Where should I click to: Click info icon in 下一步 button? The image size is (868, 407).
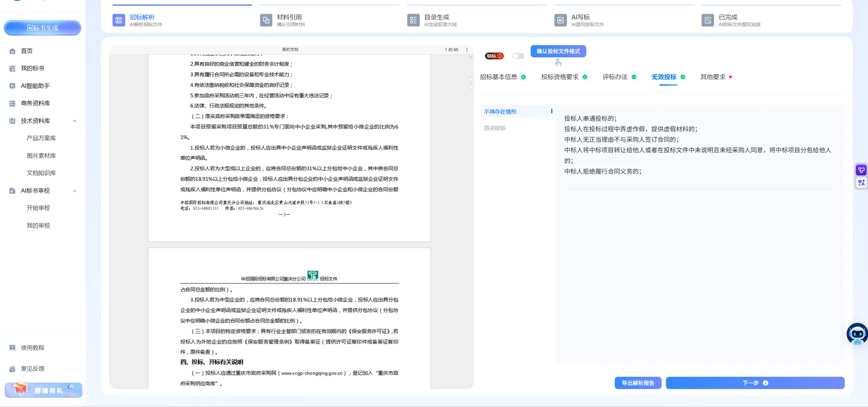pyautogui.click(x=765, y=383)
